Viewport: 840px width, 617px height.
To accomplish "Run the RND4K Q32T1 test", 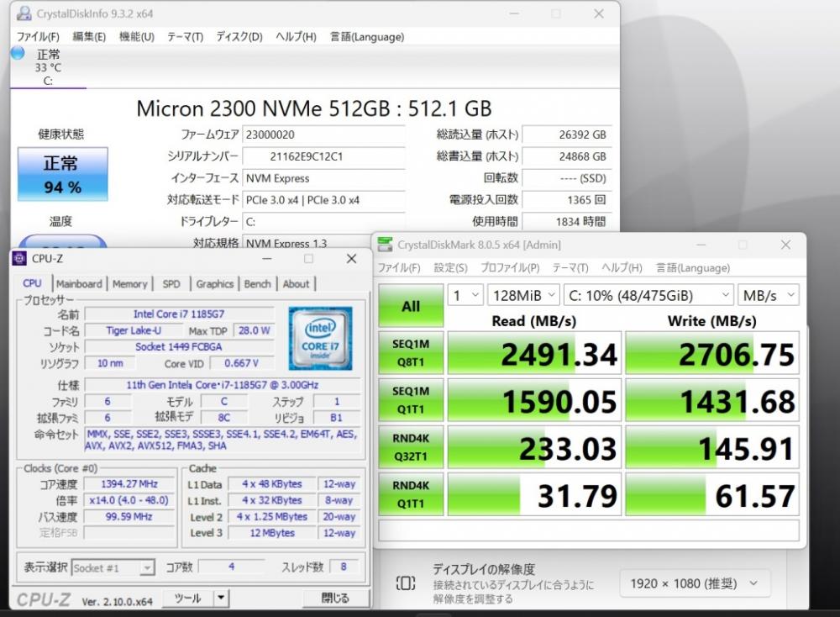I will [x=411, y=447].
